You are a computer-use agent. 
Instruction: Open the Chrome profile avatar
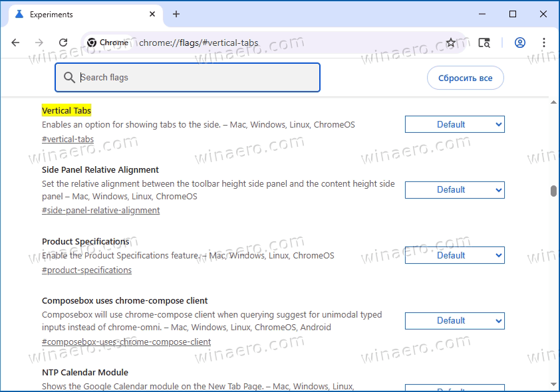coord(519,42)
